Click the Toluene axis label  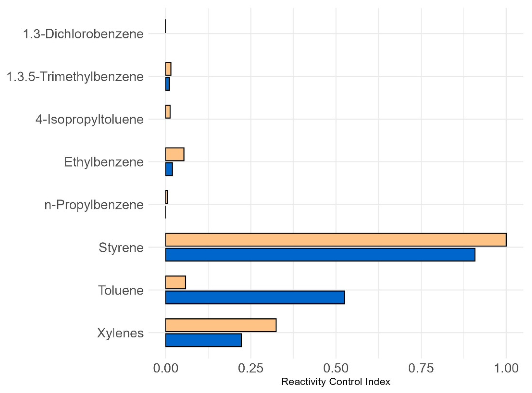[121, 290]
